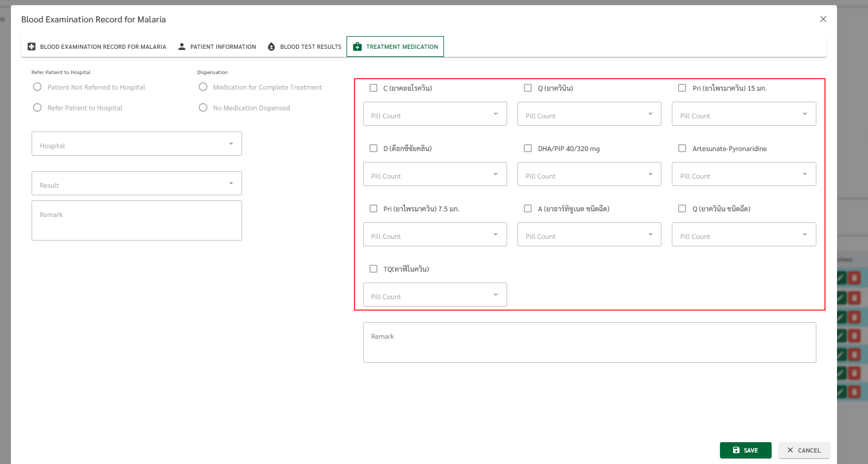Click the Cancel button
This screenshot has height=464, width=868.
pos(804,450)
